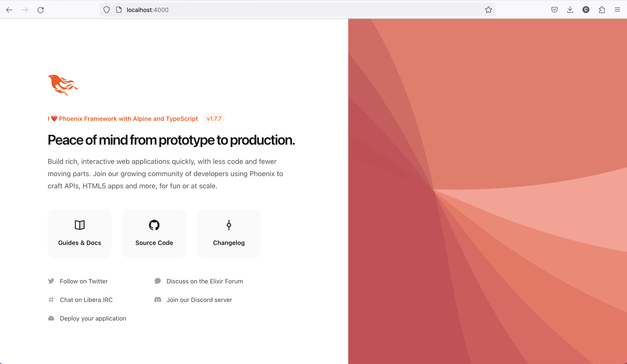Open the Downloads panel
This screenshot has width=627, height=364.
click(x=570, y=10)
